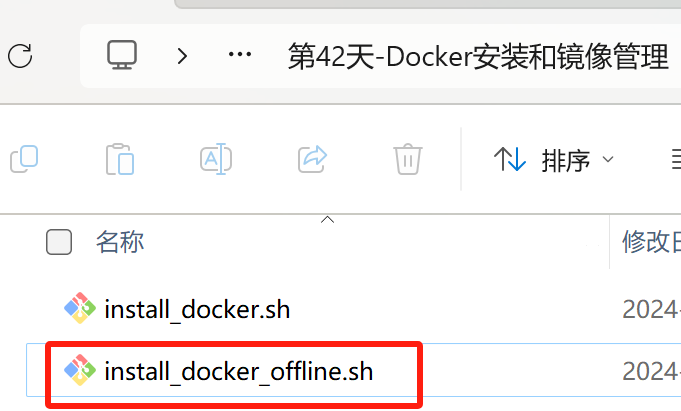Click the This PC monitor icon
This screenshot has width=681, height=411.
[x=121, y=55]
